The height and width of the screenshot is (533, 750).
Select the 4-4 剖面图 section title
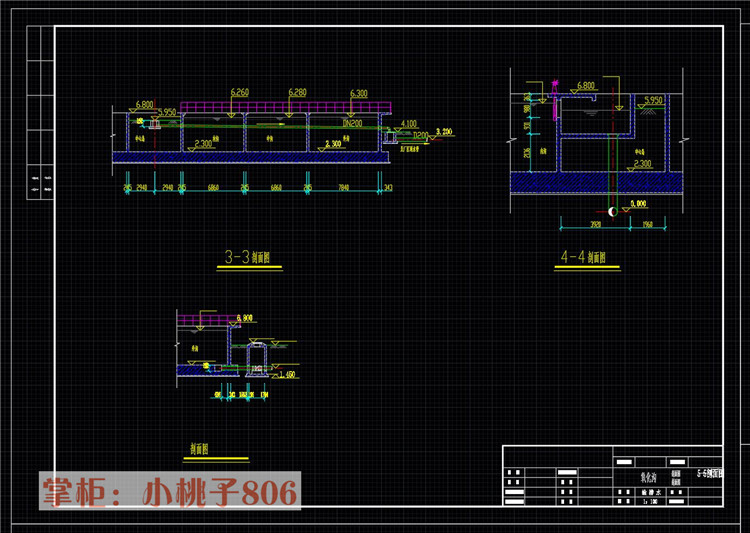584,257
